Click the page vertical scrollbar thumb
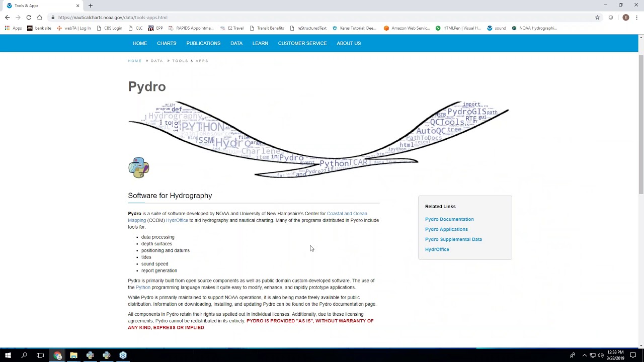This screenshot has height=362, width=644. point(641,123)
